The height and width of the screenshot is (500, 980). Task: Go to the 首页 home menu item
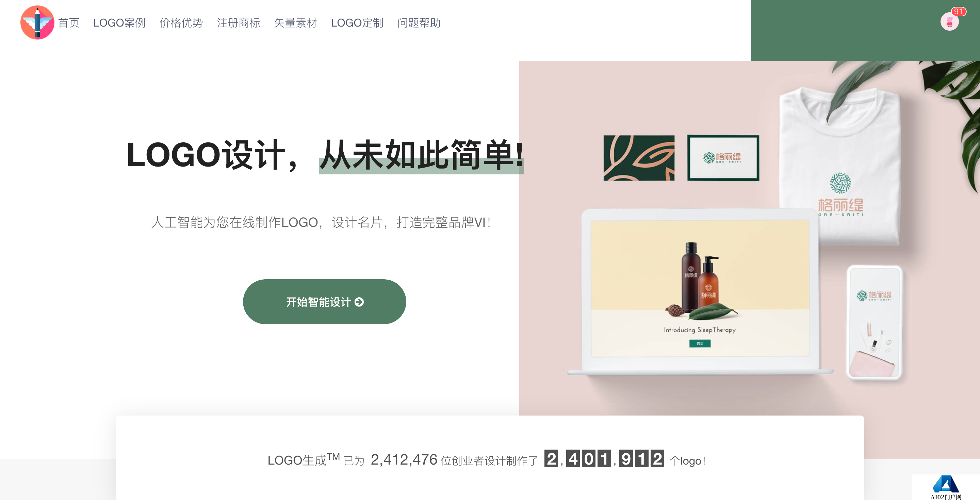[x=68, y=23]
